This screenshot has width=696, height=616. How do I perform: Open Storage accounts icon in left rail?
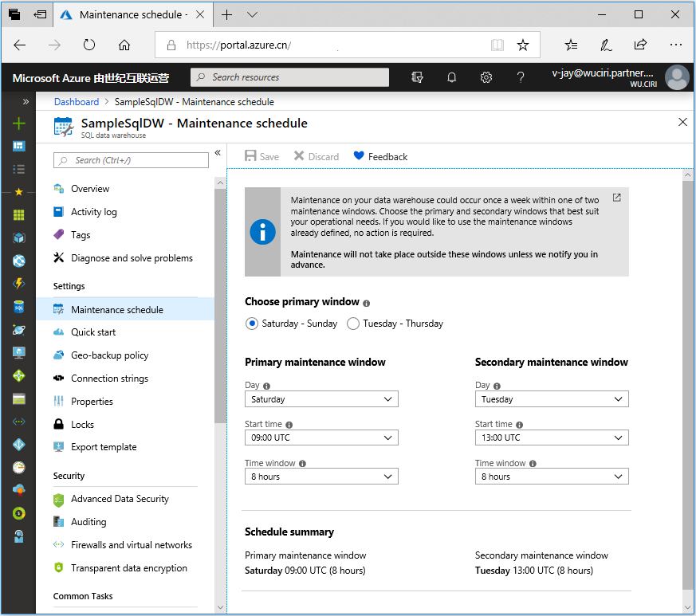[x=18, y=399]
